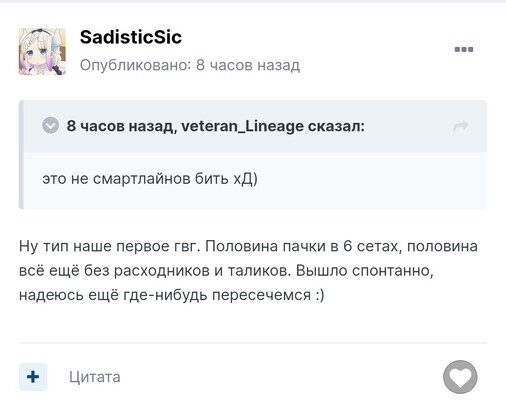Click the plus multiquote button
The image size is (506, 400).
click(33, 377)
